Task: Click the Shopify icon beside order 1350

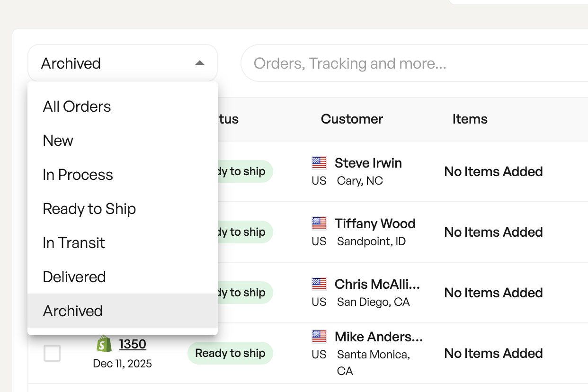Action: pos(104,344)
